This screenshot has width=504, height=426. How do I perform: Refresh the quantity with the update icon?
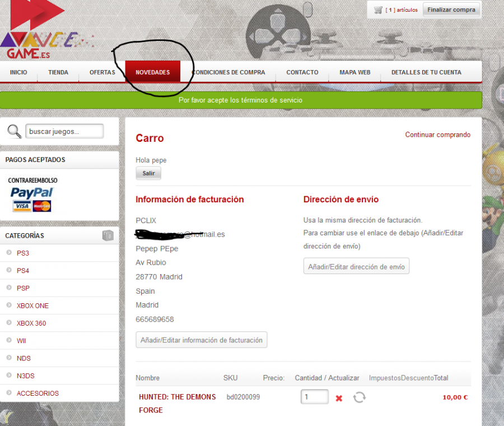coord(360,397)
